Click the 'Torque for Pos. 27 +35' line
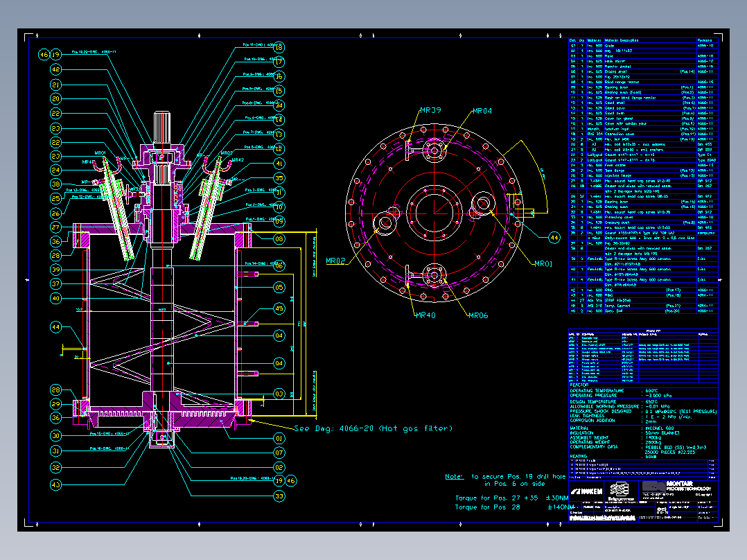Viewport: 747px width, 560px height. 512,498
